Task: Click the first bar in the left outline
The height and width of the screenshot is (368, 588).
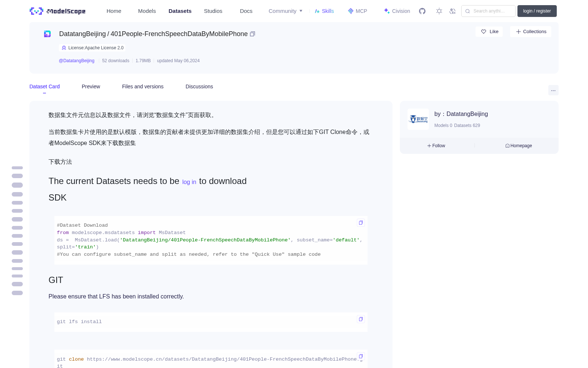Action: (17, 168)
